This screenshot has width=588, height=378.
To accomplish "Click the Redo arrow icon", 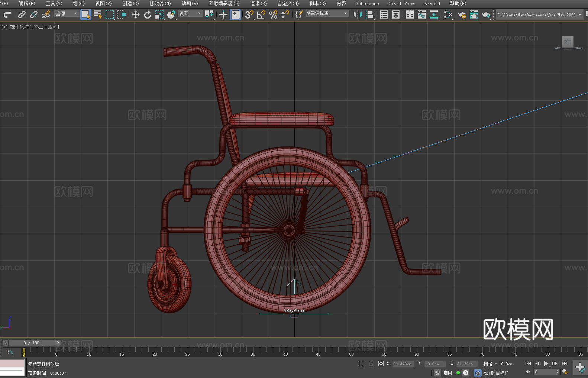I will [7, 14].
